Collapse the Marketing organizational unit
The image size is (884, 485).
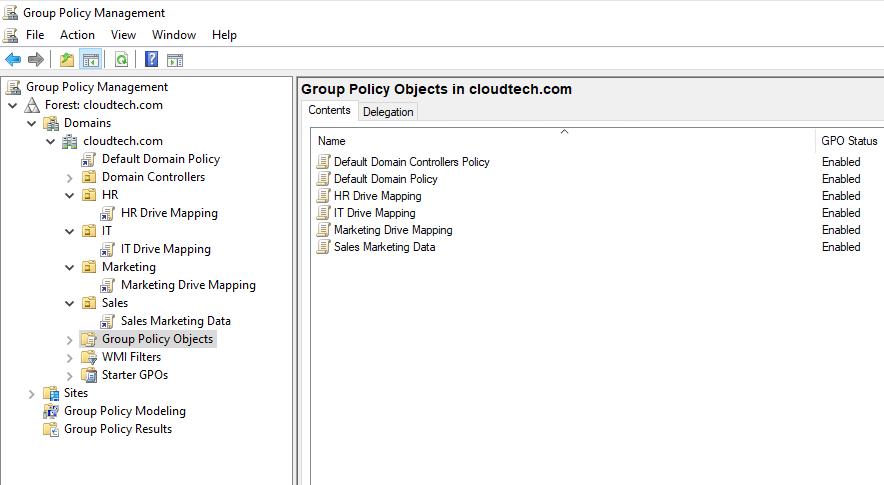click(x=70, y=267)
